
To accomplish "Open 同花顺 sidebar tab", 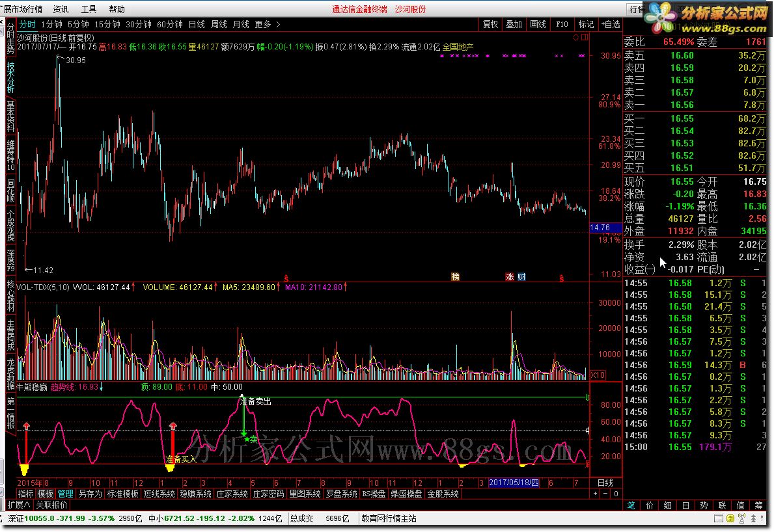I will tap(11, 191).
